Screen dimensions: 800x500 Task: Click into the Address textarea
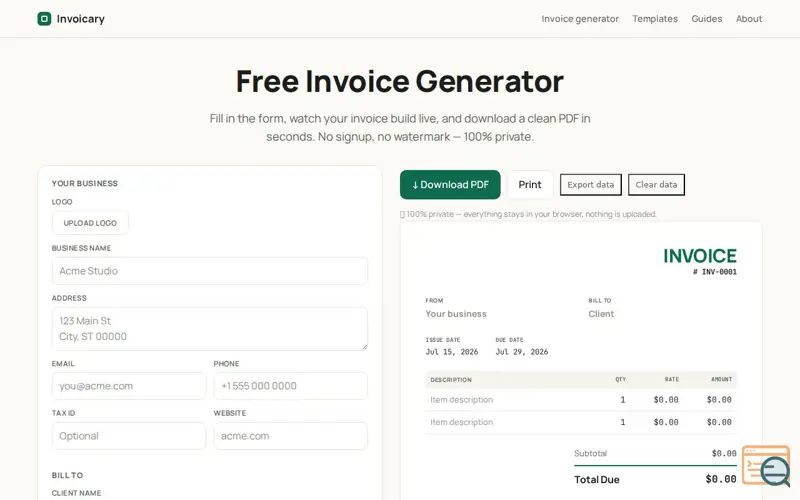click(x=210, y=329)
